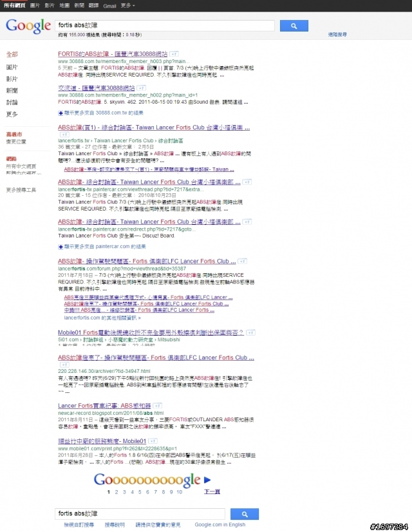Click next-page blue arrow after Goooogle logo

click(207, 480)
